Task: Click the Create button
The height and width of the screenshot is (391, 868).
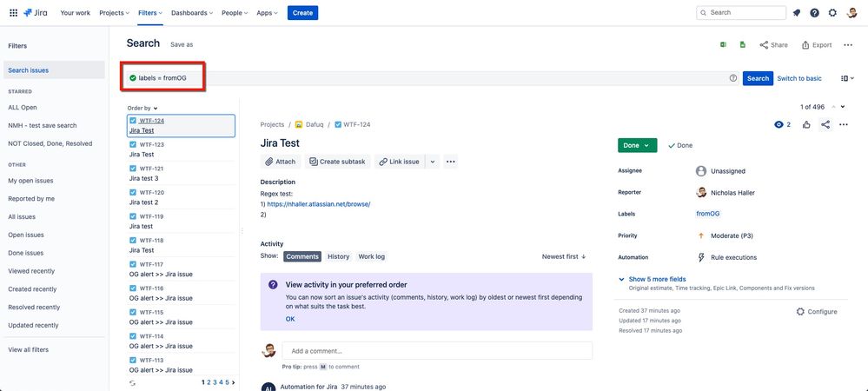Action: pyautogui.click(x=302, y=13)
